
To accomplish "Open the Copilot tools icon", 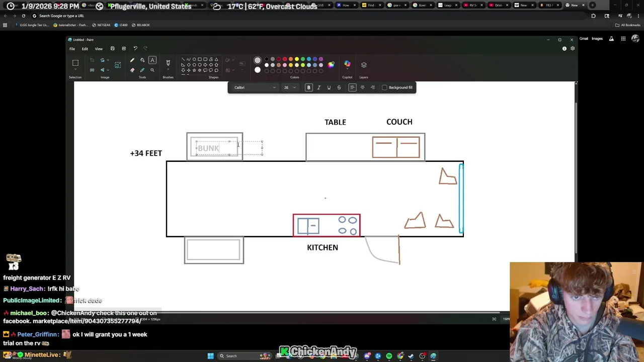I will 347,64.
